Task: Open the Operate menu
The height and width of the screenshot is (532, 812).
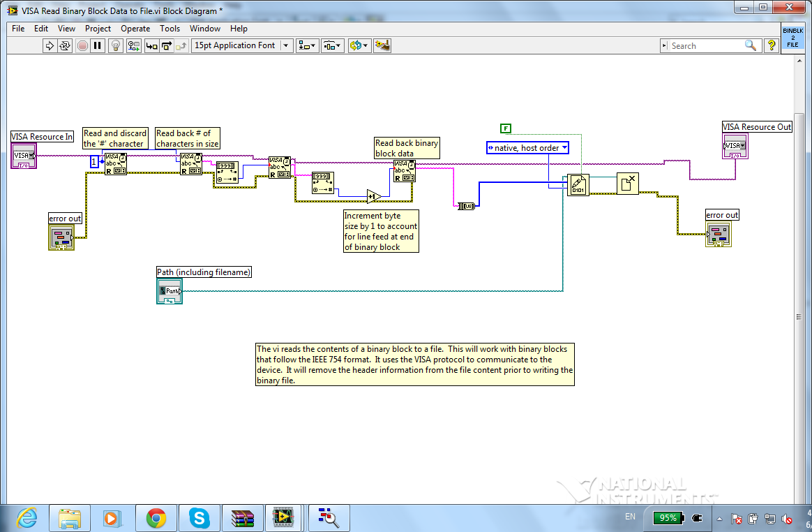Action: [135, 29]
